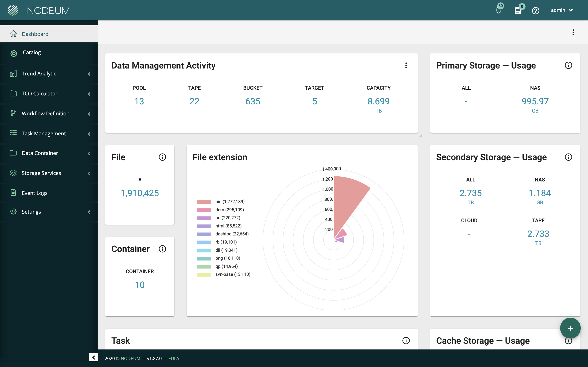This screenshot has width=588, height=367.
Task: Click info icon on File card
Action: coord(162,157)
